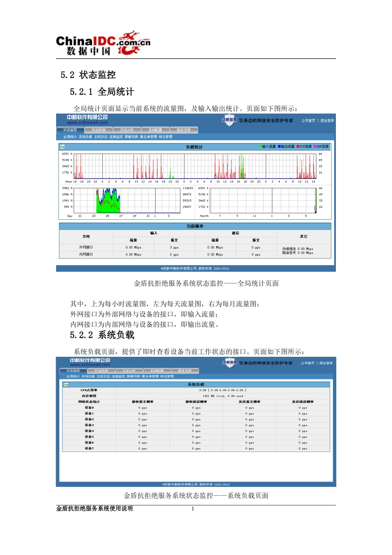Open 服务支持 tab on 全局统计 page
The height and width of the screenshot is (555, 392).
[x=184, y=130]
